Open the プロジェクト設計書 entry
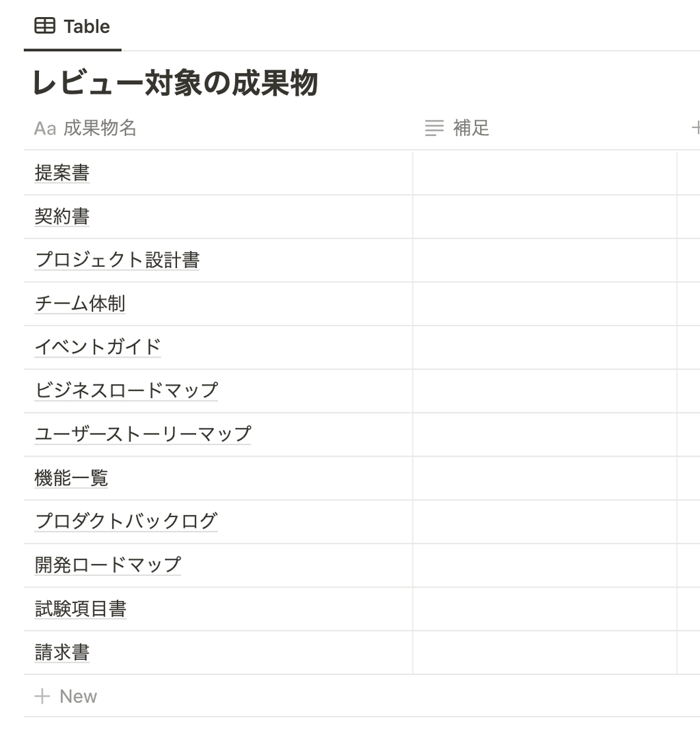Image resolution: width=700 pixels, height=733 pixels. pyautogui.click(x=117, y=261)
